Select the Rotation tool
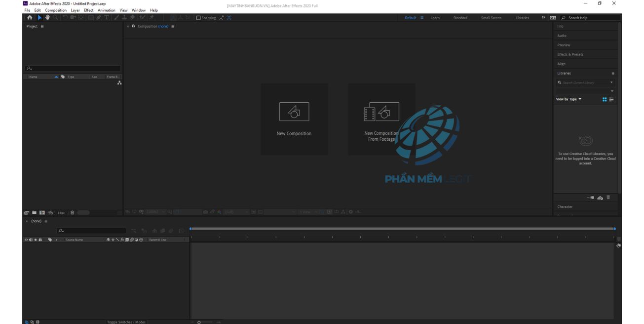This screenshot has width=644, height=324. click(65, 17)
